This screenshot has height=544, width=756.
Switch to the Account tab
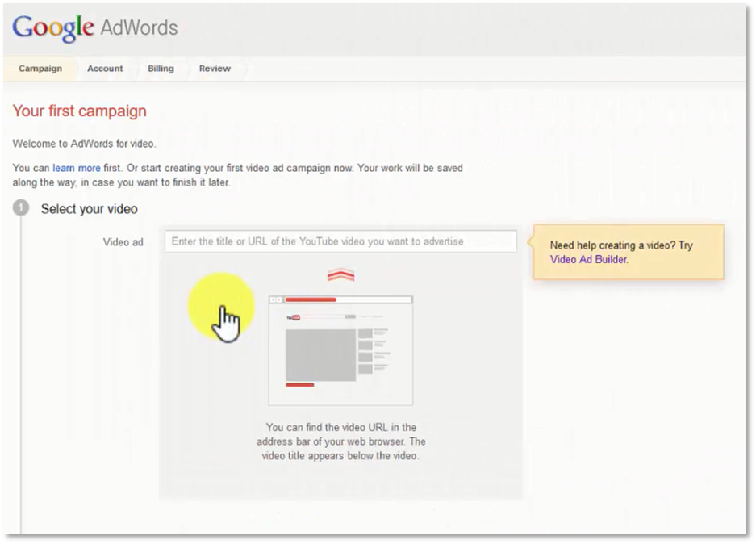(105, 69)
